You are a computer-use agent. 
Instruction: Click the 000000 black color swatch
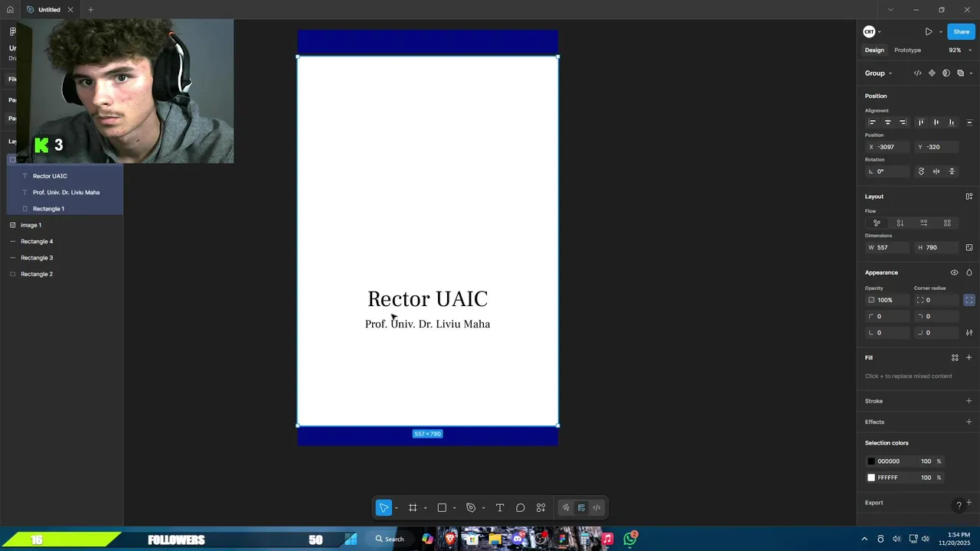[x=871, y=461]
